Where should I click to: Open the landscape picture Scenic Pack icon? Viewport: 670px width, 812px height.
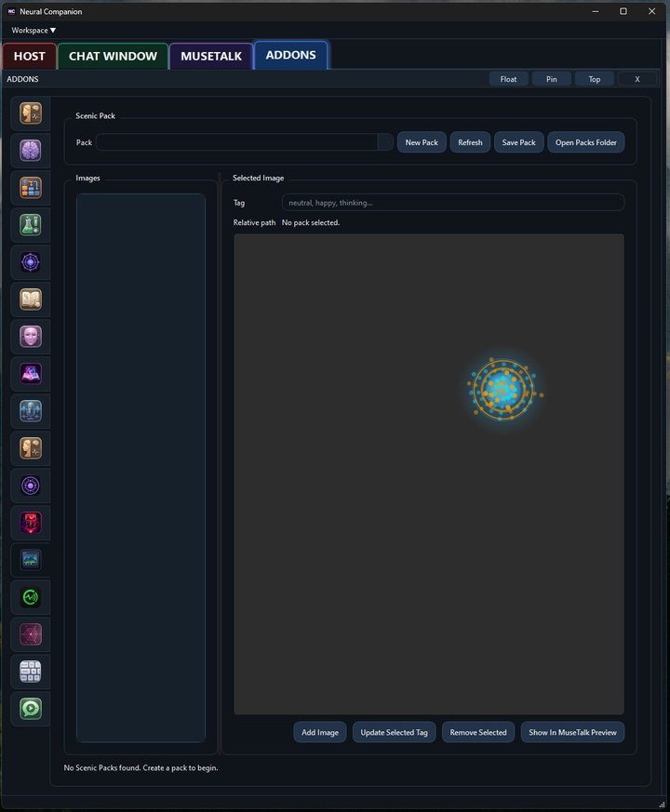pyautogui.click(x=31, y=560)
